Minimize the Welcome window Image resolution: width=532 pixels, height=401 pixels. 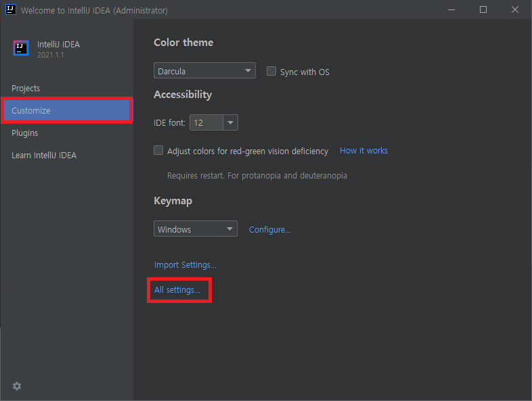[x=451, y=10]
